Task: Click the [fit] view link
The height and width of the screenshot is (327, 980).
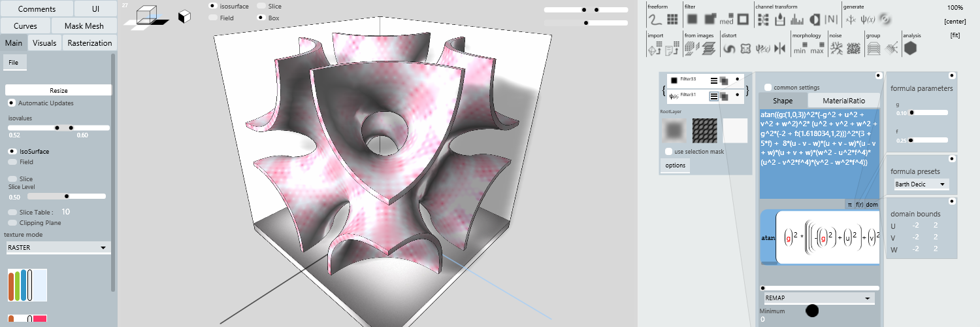Action: click(955, 35)
